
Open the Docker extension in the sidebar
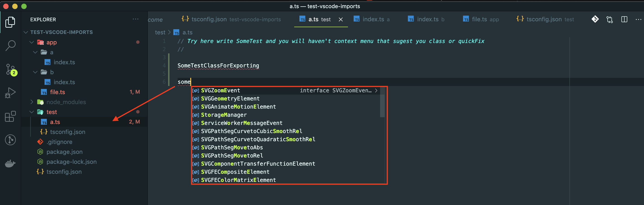tap(10, 164)
